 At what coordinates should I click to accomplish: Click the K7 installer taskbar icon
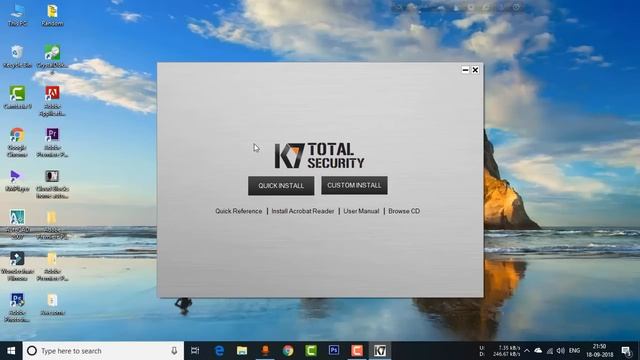pyautogui.click(x=380, y=351)
